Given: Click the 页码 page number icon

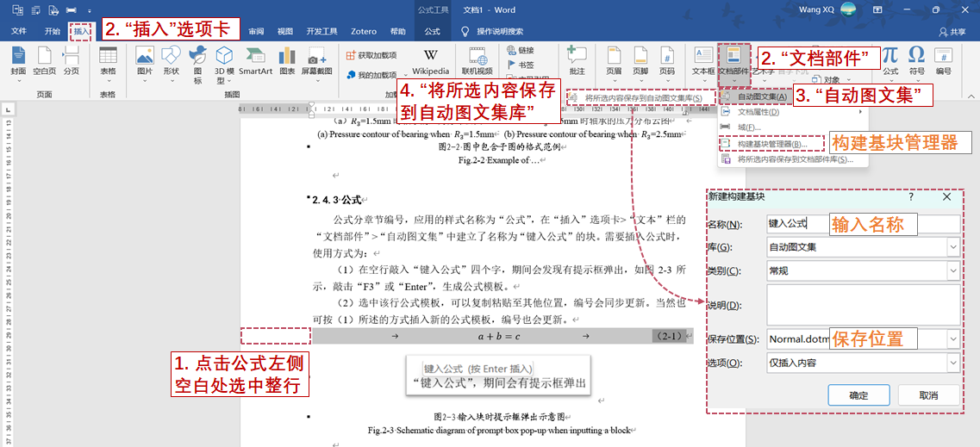Looking at the screenshot, I should (666, 60).
